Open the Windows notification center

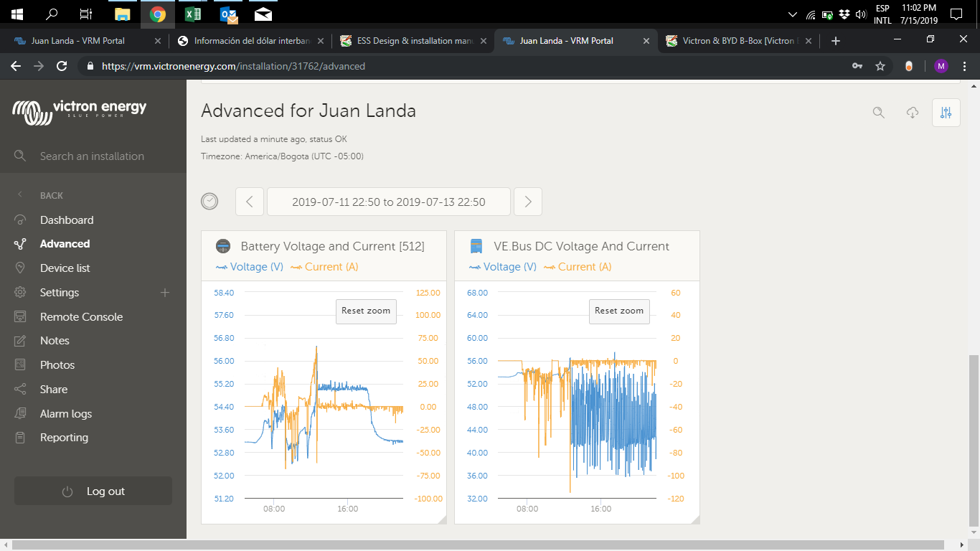tap(956, 14)
